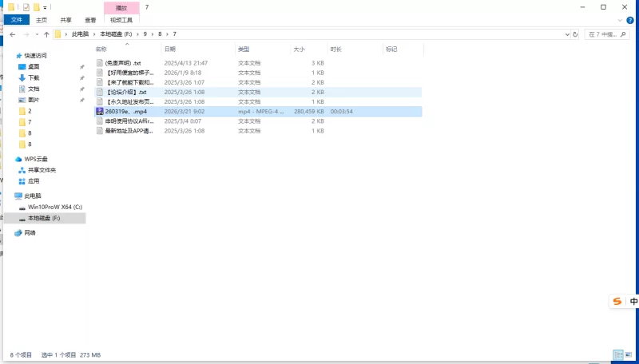Expand the ribbon with the chevron arrow
This screenshot has width=639, height=364.
tap(621, 20)
